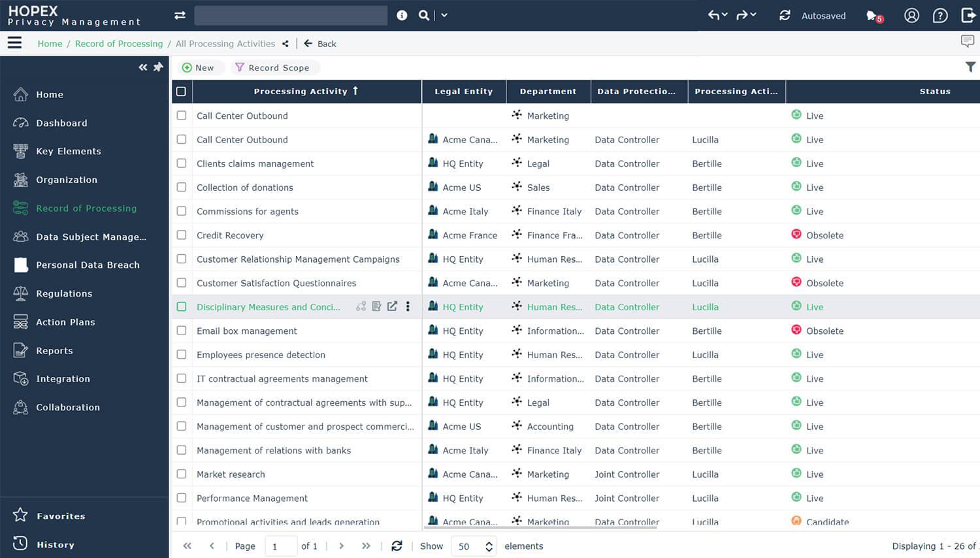Click the magnifier search icon

[x=424, y=15]
